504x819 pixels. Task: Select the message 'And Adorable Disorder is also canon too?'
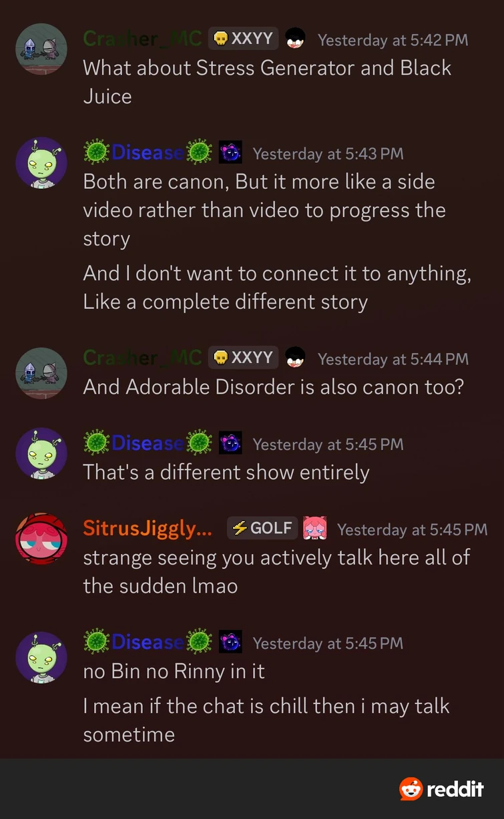pyautogui.click(x=273, y=386)
